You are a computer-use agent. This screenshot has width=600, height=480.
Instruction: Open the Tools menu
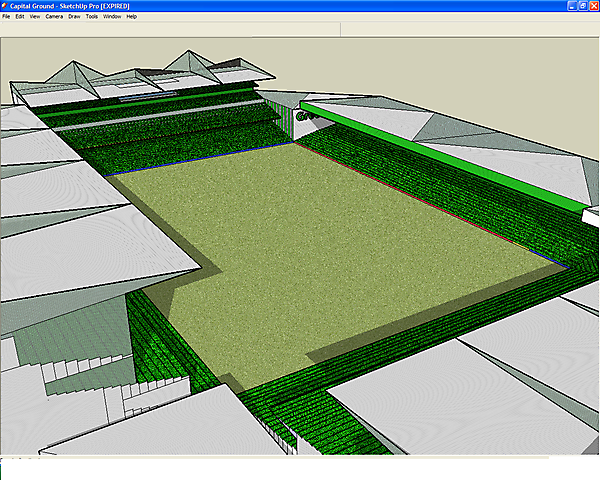click(92, 17)
